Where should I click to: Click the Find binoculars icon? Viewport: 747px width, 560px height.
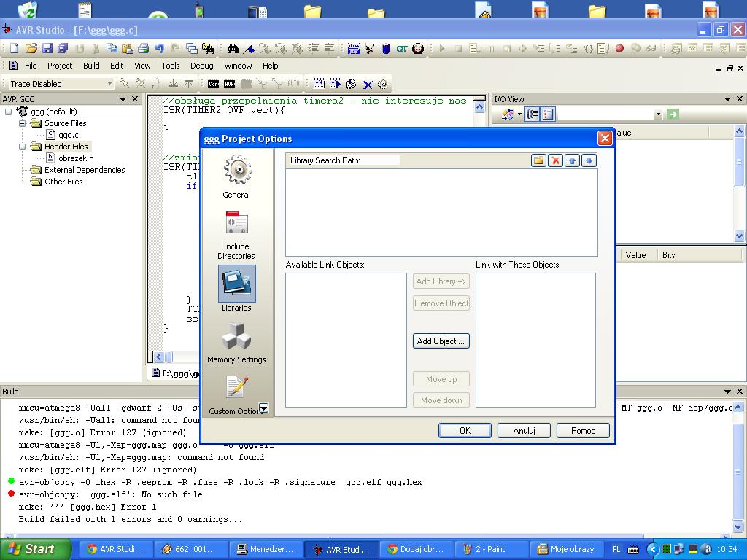[x=233, y=48]
